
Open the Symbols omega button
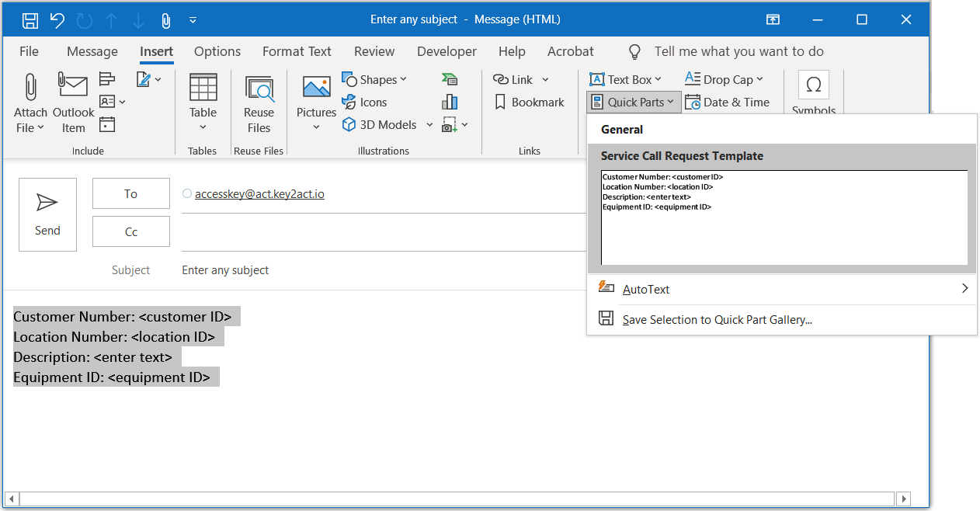click(813, 85)
